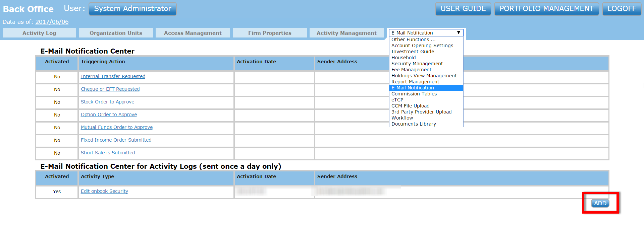Open the Organization Units tab
644x229 pixels.
tap(116, 33)
